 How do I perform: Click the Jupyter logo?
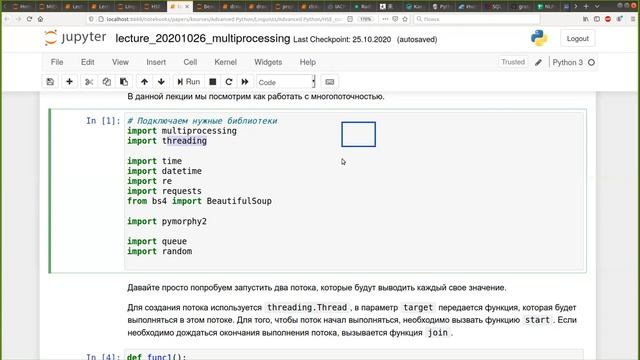[x=75, y=38]
